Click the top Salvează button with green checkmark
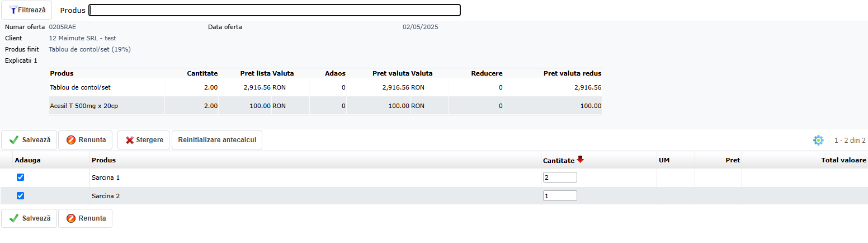The image size is (868, 243). [x=29, y=140]
